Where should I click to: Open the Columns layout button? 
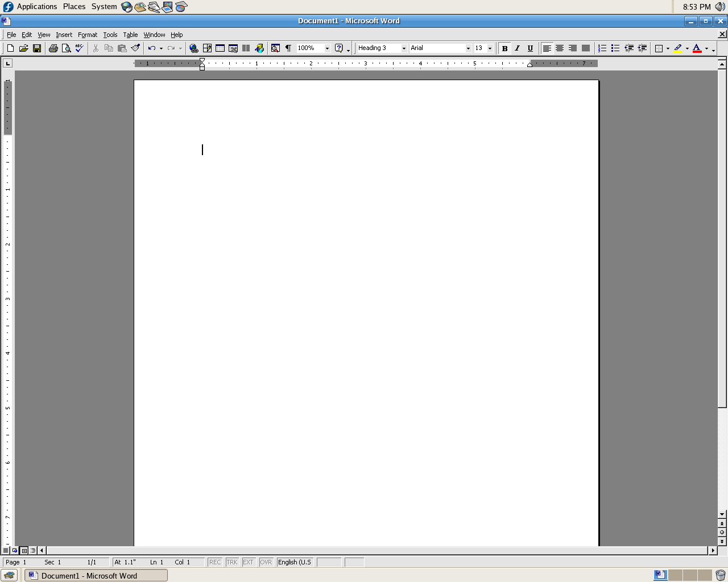point(246,48)
